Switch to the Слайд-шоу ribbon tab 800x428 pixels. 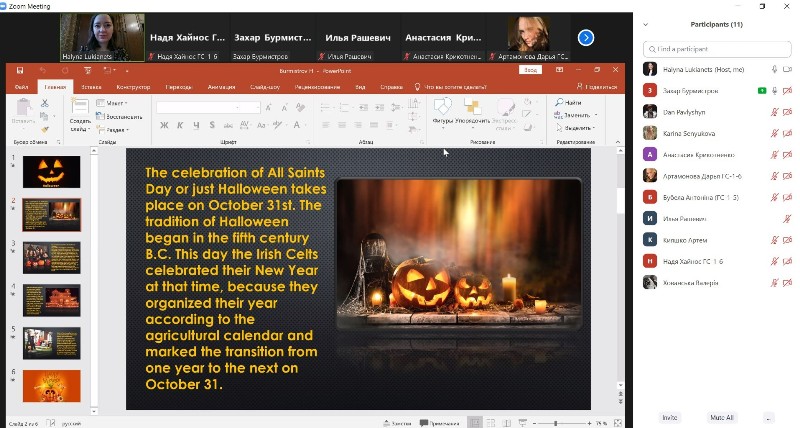pos(265,87)
